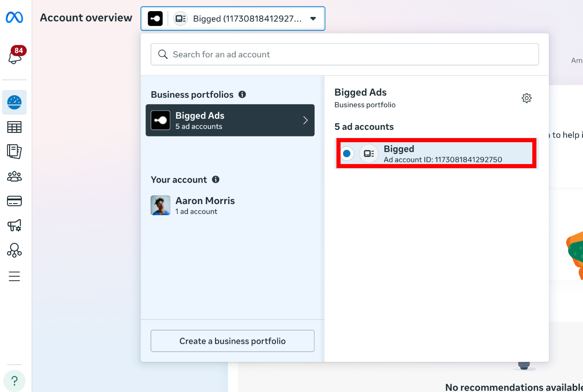
Task: Open advertising settings megaphone icon
Action: [x=14, y=225]
